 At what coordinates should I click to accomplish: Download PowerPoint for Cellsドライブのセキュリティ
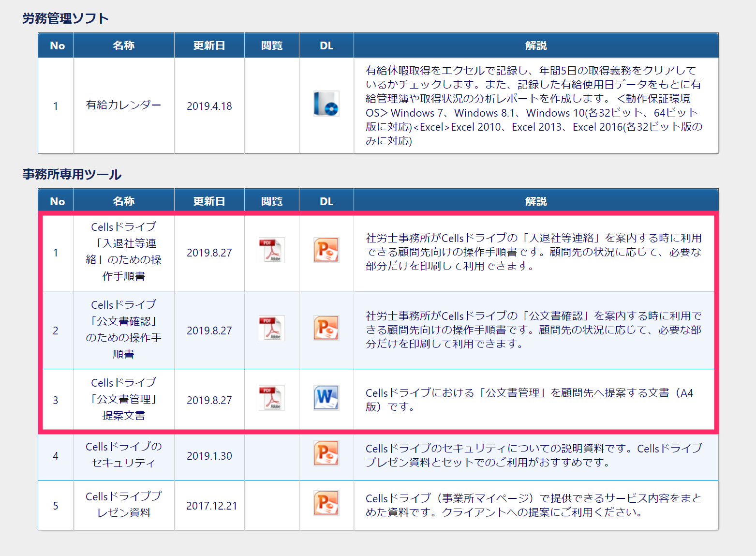326,453
